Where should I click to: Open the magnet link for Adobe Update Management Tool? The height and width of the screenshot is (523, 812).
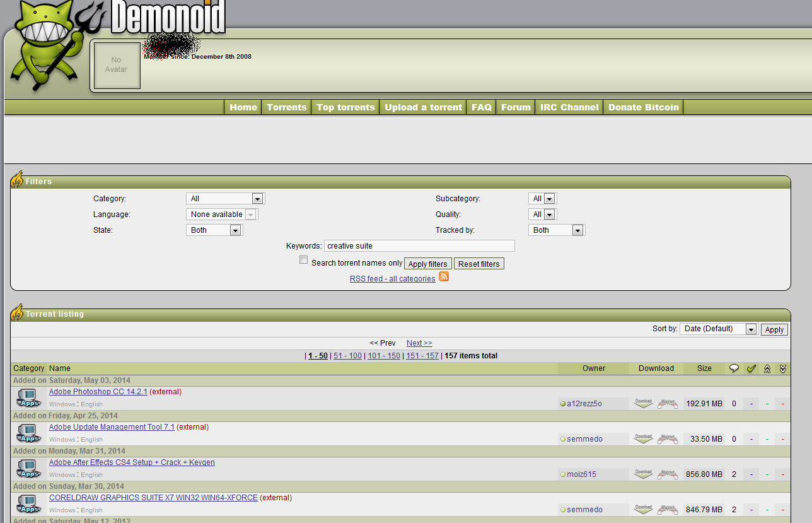[x=668, y=438]
